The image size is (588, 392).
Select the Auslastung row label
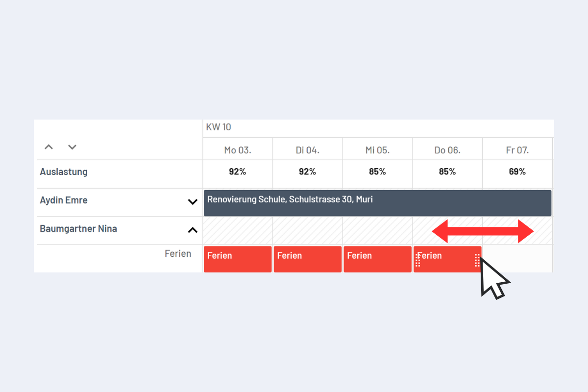tap(64, 171)
